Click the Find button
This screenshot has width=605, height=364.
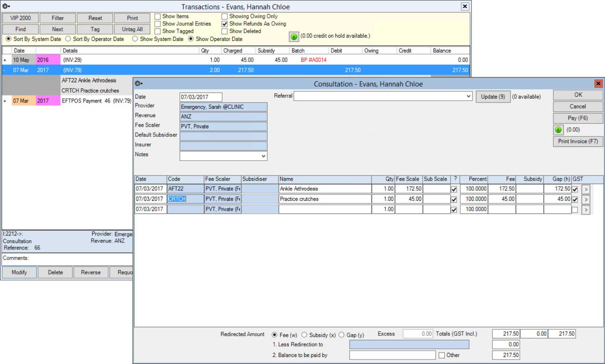coord(20,29)
